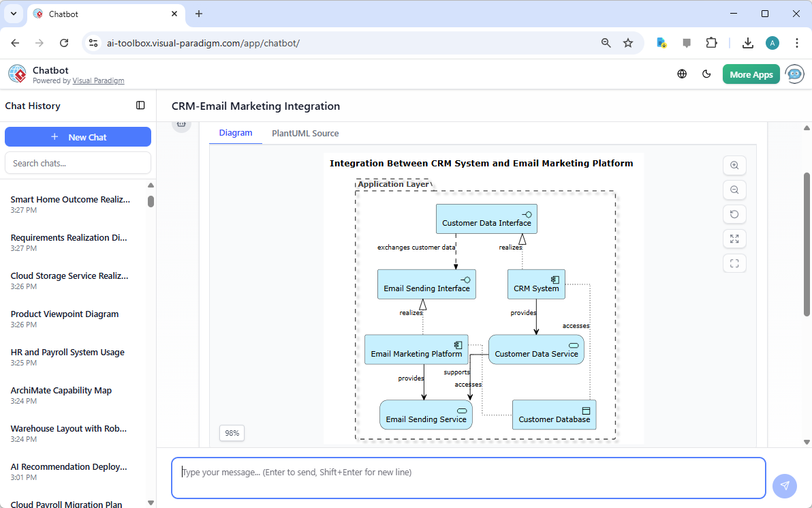This screenshot has height=508, width=812.
Task: Select the Diagram tab
Action: click(235, 133)
